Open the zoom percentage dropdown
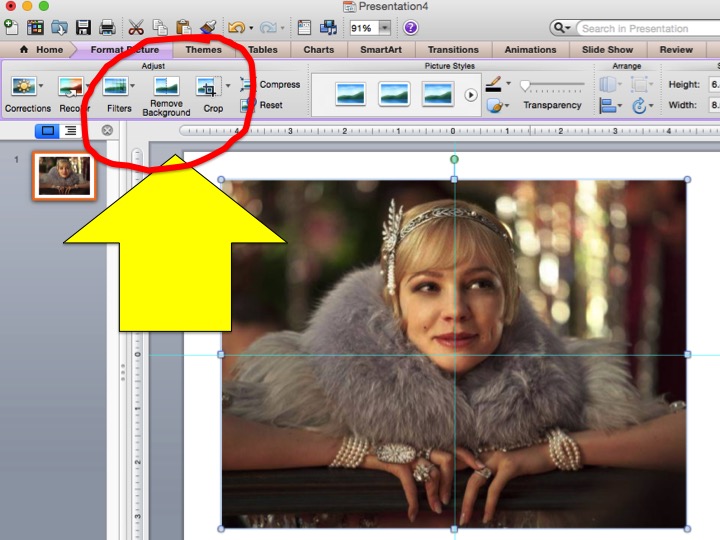The width and height of the screenshot is (720, 540). [x=385, y=28]
